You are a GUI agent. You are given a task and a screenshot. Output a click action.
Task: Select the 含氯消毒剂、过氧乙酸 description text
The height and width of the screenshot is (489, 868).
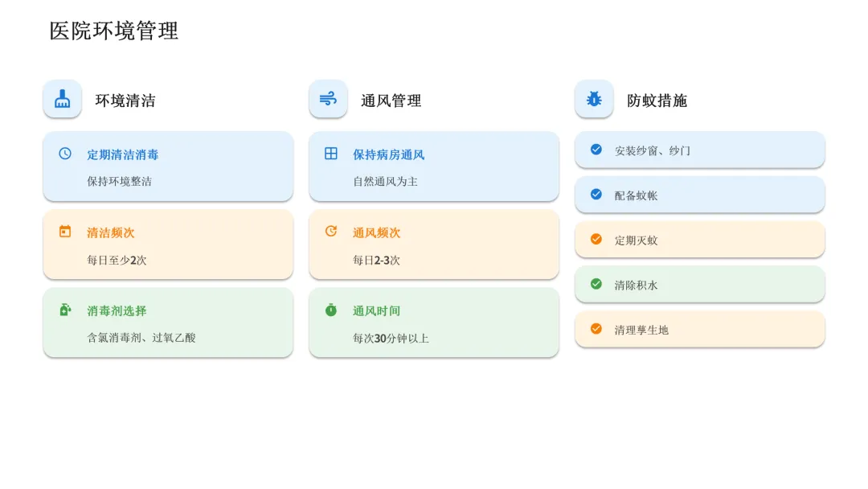pyautogui.click(x=141, y=337)
